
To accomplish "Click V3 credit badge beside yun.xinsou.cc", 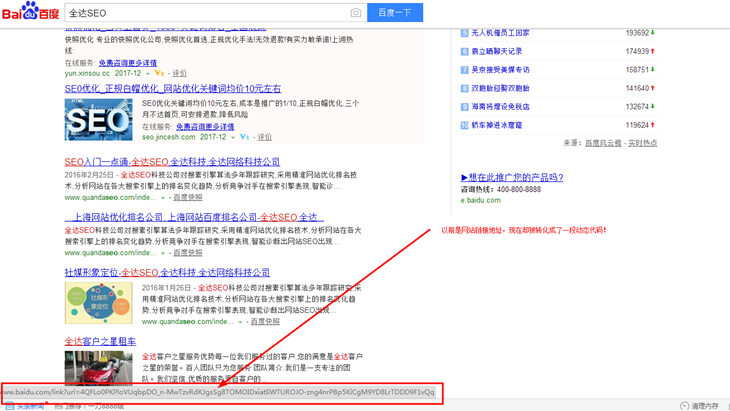I will 159,73.
